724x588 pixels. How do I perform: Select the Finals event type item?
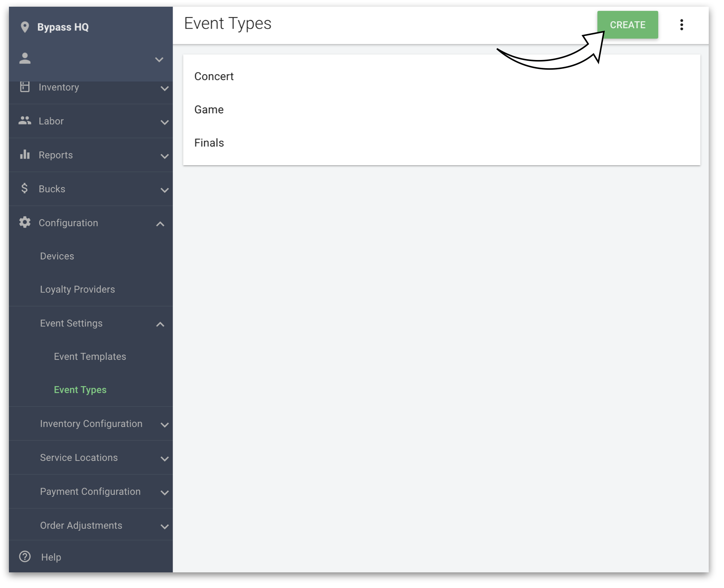[x=209, y=143]
